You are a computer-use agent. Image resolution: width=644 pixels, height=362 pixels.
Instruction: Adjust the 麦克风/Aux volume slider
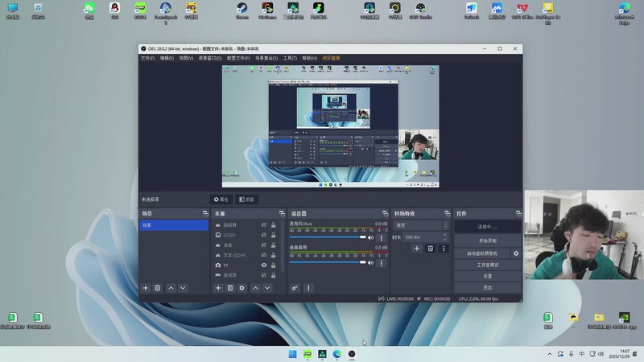point(328,237)
